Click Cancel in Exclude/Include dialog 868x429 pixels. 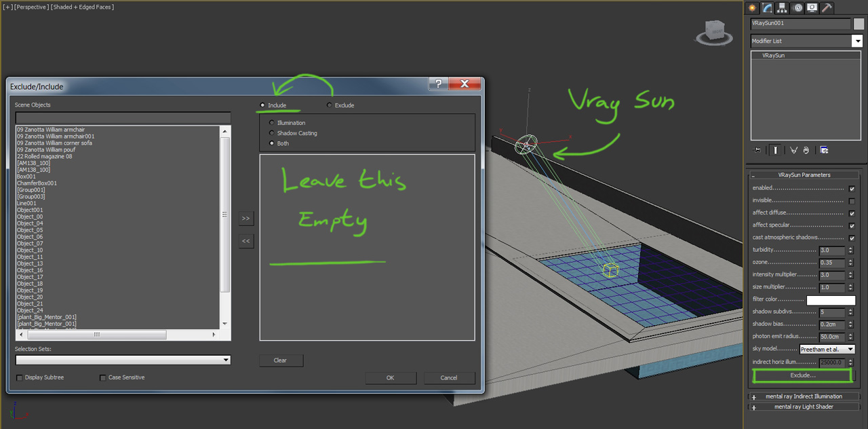[449, 378]
